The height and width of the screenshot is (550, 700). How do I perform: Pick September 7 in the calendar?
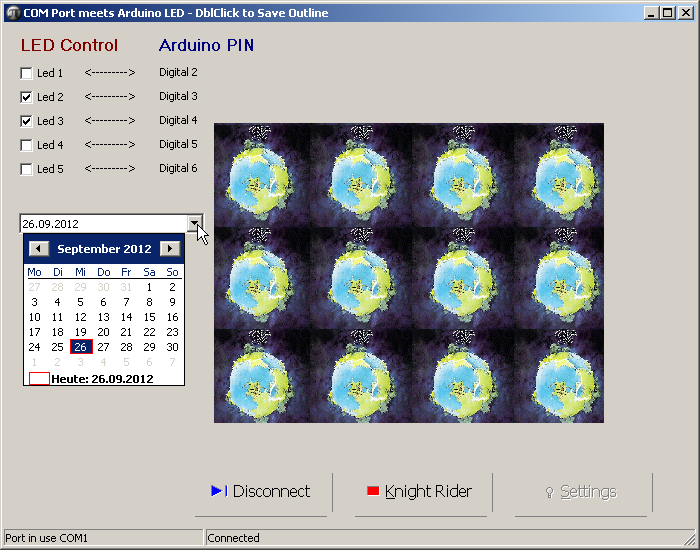pyautogui.click(x=126, y=302)
